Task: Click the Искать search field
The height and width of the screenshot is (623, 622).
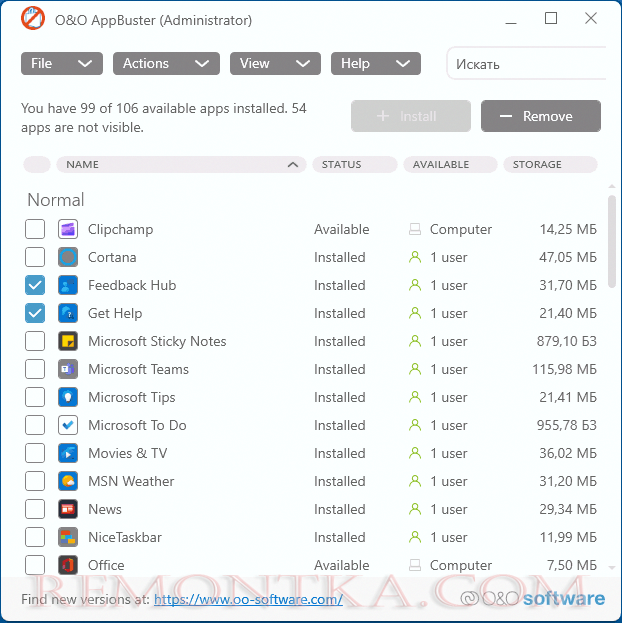Action: (x=527, y=64)
